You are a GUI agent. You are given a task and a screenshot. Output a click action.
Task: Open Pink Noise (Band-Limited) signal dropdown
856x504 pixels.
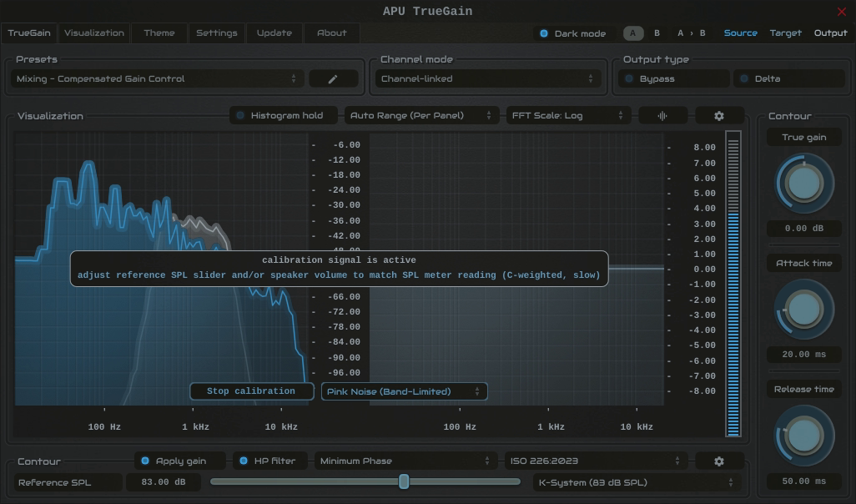(x=404, y=391)
